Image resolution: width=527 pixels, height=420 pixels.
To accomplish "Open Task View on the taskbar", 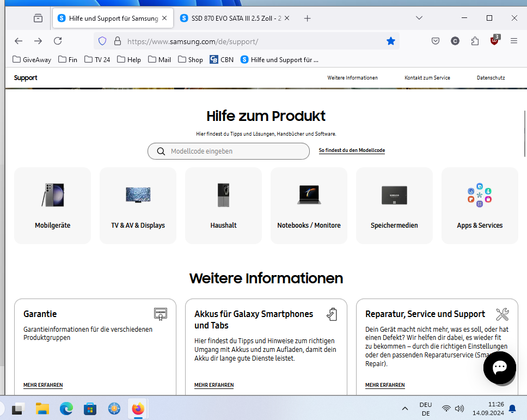I will coord(19,409).
